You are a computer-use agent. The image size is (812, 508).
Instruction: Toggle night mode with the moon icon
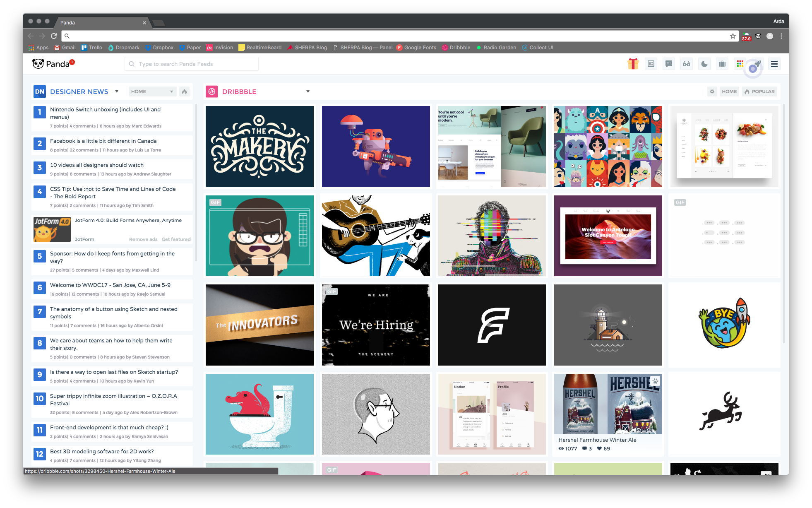[x=704, y=64]
